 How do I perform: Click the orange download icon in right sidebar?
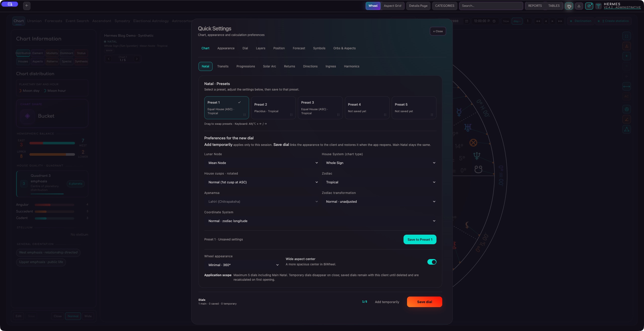coord(626,46)
